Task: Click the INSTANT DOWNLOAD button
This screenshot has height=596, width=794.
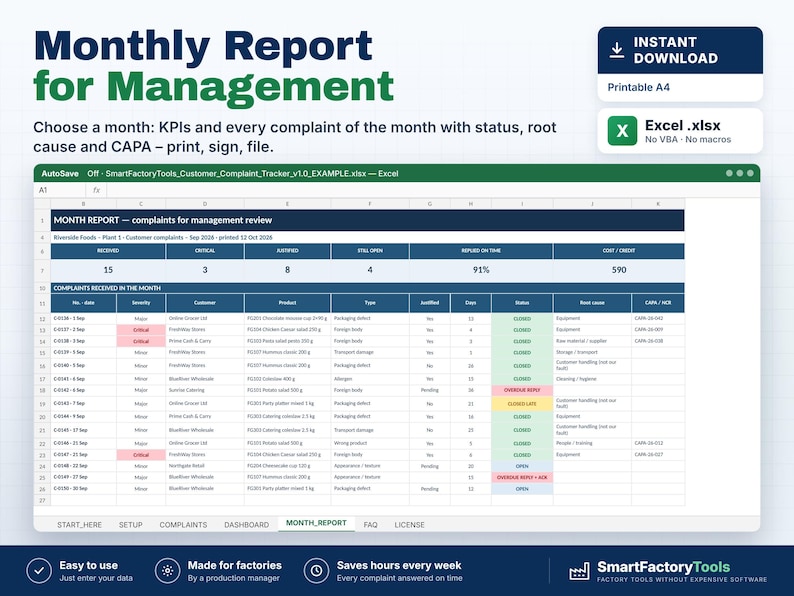Action: coord(680,50)
